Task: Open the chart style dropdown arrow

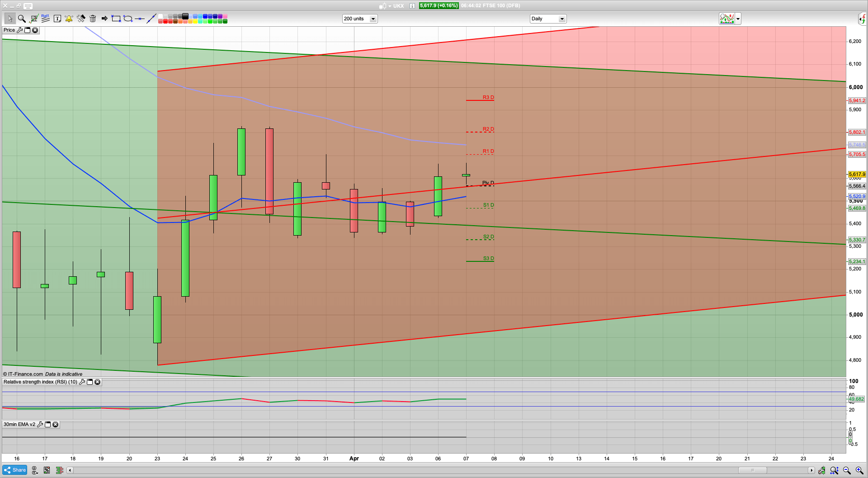Action: [x=738, y=19]
